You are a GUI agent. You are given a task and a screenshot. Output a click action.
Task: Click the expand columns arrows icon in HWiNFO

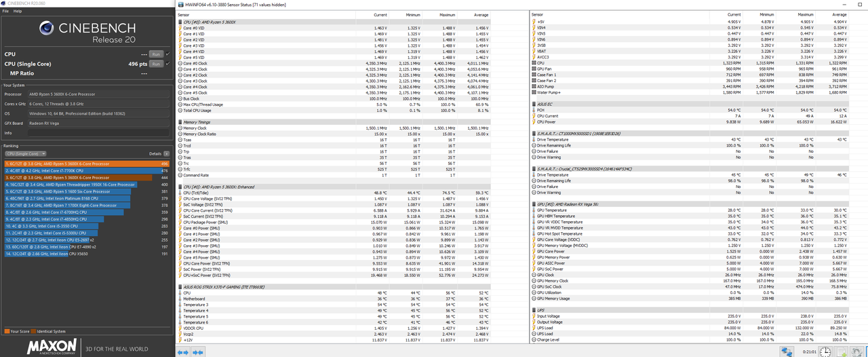(x=182, y=352)
